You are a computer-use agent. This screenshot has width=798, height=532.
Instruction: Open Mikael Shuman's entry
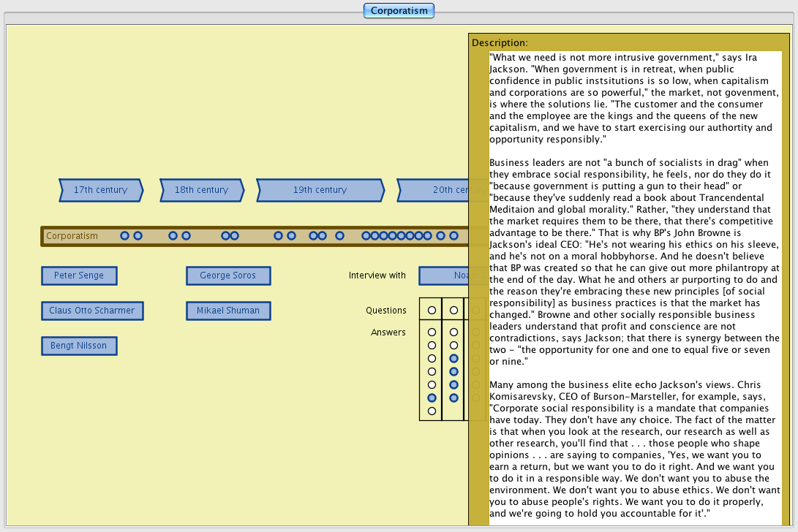pyautogui.click(x=228, y=311)
